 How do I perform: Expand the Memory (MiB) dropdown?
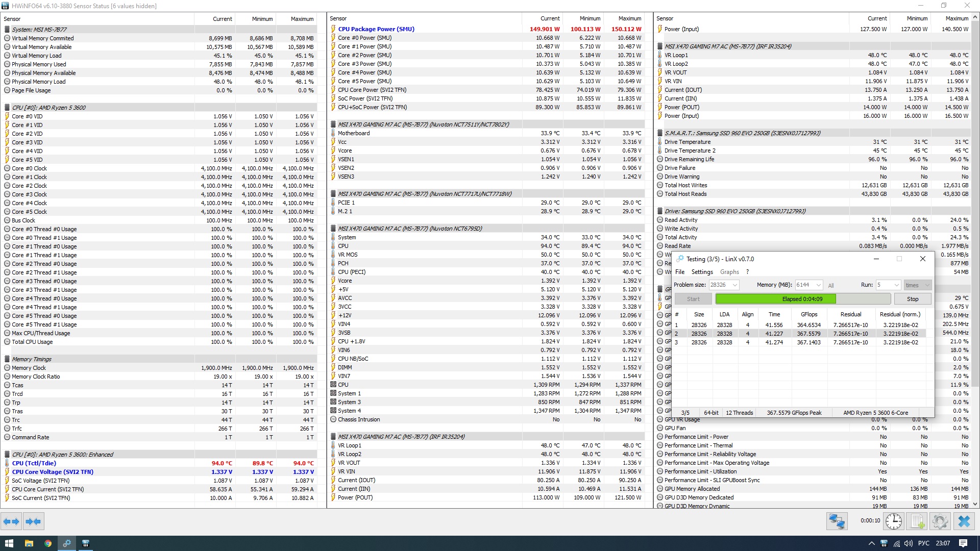click(x=819, y=285)
